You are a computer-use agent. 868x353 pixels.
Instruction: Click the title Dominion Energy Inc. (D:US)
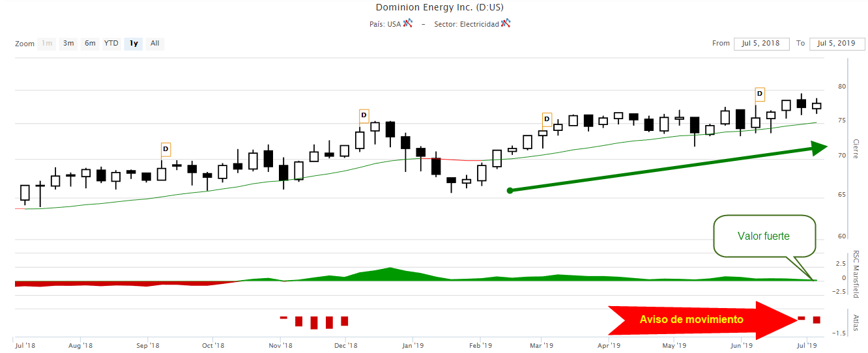point(440,8)
